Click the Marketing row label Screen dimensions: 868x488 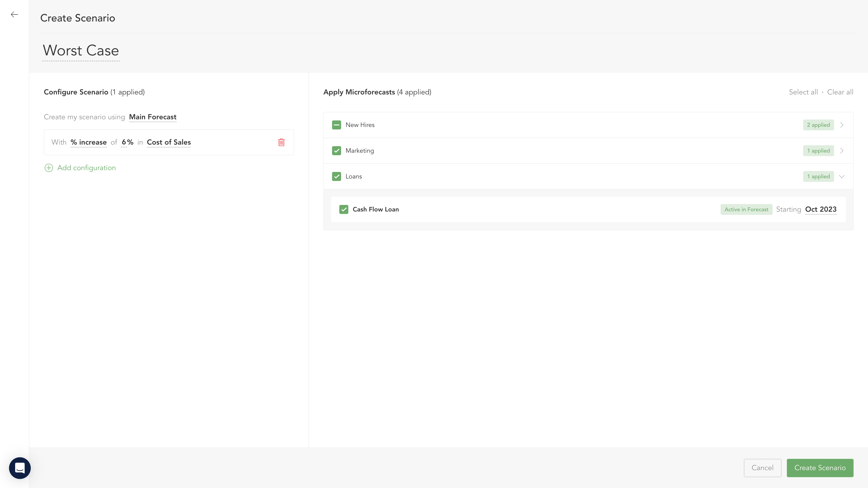(360, 150)
